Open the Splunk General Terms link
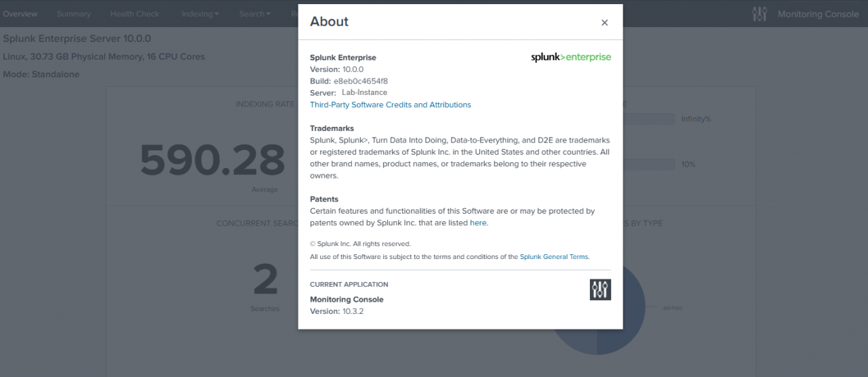The width and height of the screenshot is (868, 377). [x=554, y=257]
